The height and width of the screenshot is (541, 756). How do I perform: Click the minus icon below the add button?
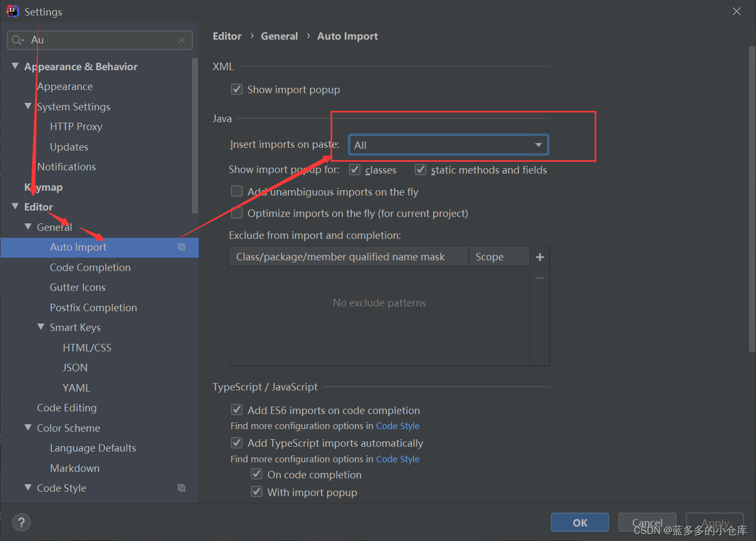coord(540,277)
